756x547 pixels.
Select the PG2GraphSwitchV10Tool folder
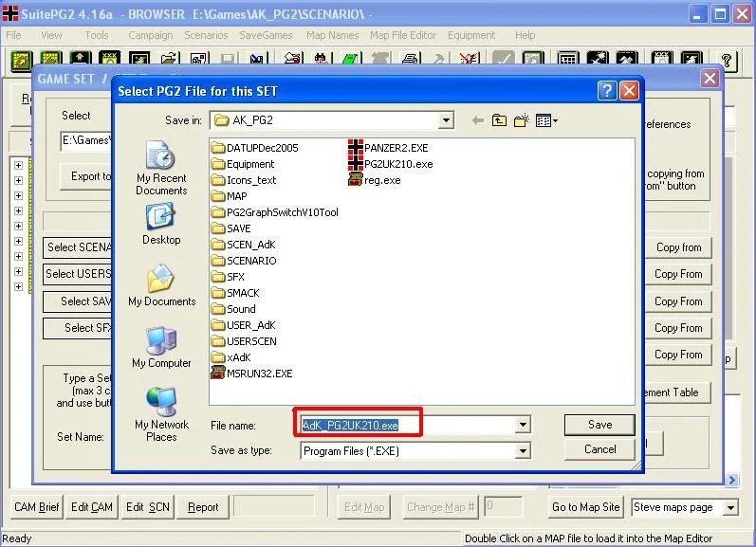pyautogui.click(x=275, y=212)
